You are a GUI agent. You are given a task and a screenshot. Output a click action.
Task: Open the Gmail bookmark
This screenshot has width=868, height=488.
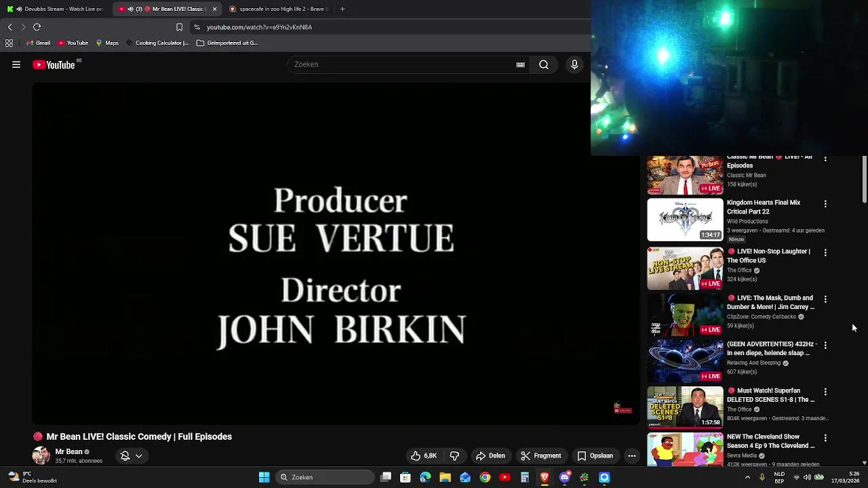point(38,43)
